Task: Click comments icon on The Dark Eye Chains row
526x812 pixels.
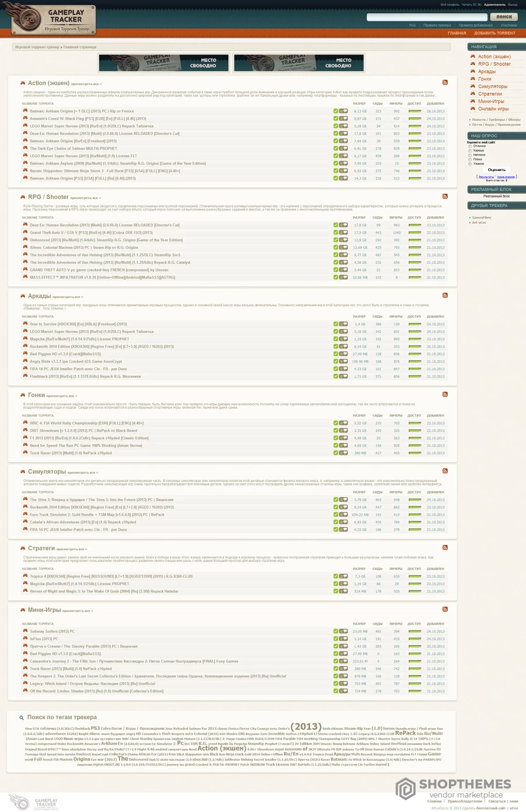Action: point(343,148)
